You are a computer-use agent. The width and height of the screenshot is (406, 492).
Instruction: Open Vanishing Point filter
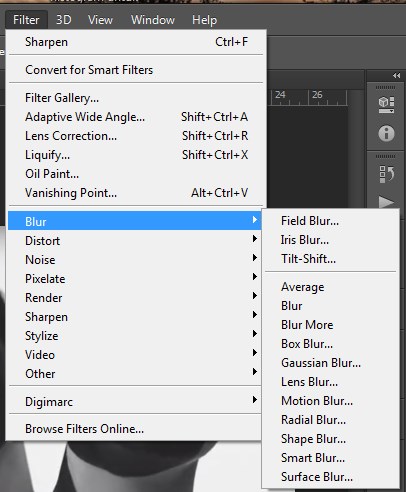coord(136,193)
